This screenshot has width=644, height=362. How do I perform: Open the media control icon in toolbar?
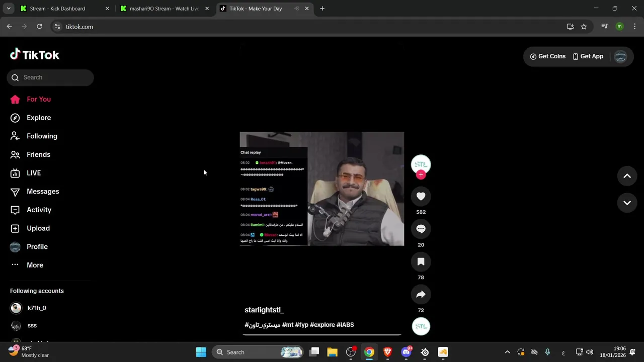(x=605, y=27)
